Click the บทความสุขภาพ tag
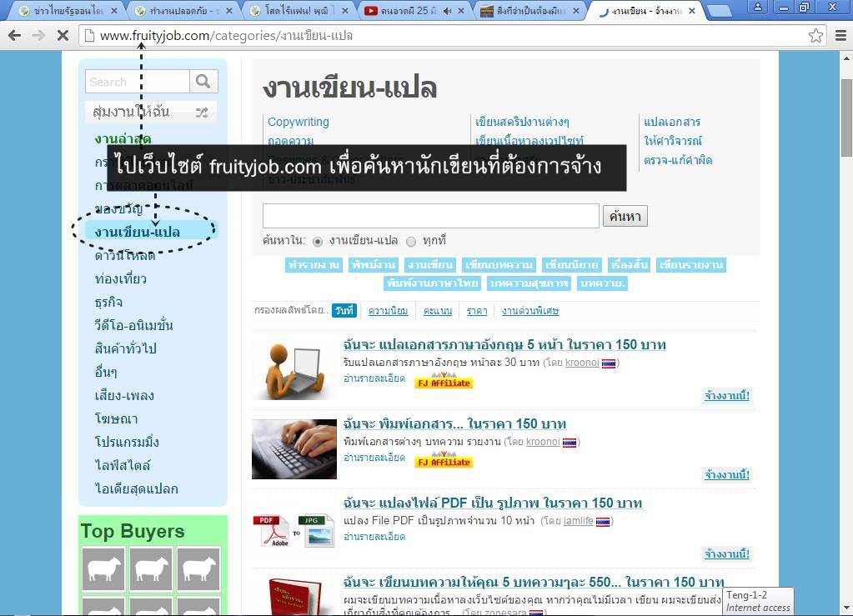Viewport: 853px width, 616px height. [529, 283]
